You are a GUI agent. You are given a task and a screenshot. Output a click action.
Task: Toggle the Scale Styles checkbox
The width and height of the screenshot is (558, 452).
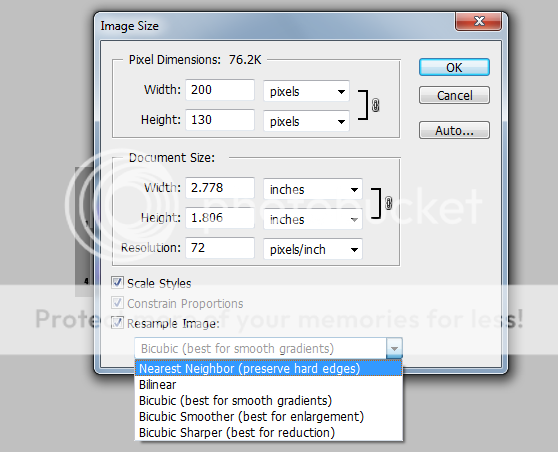[117, 283]
